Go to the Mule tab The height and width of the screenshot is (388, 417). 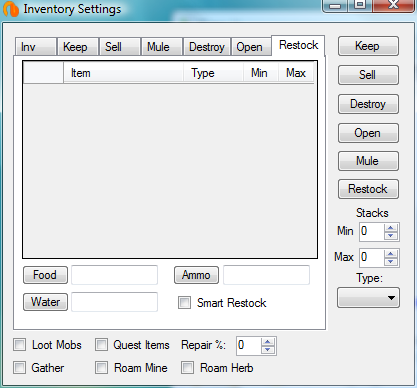coord(162,47)
